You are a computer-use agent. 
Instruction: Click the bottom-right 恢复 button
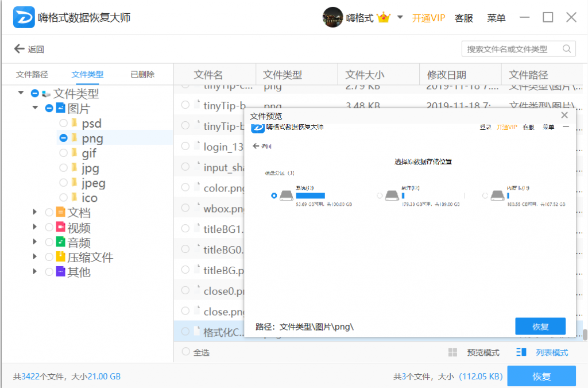(541, 376)
